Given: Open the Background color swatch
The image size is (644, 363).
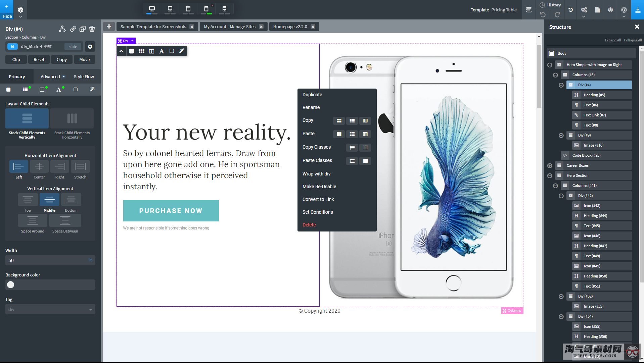Looking at the screenshot, I should (x=11, y=285).
